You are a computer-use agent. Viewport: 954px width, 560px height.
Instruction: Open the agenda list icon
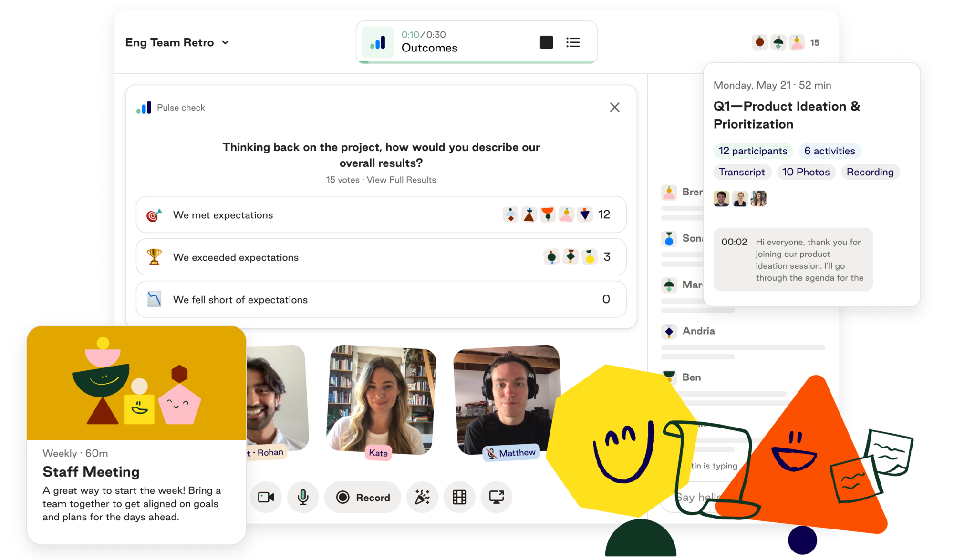pyautogui.click(x=573, y=42)
